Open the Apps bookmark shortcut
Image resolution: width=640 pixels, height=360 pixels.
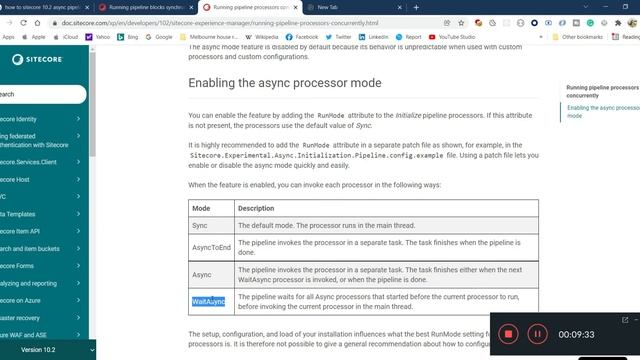(8, 37)
